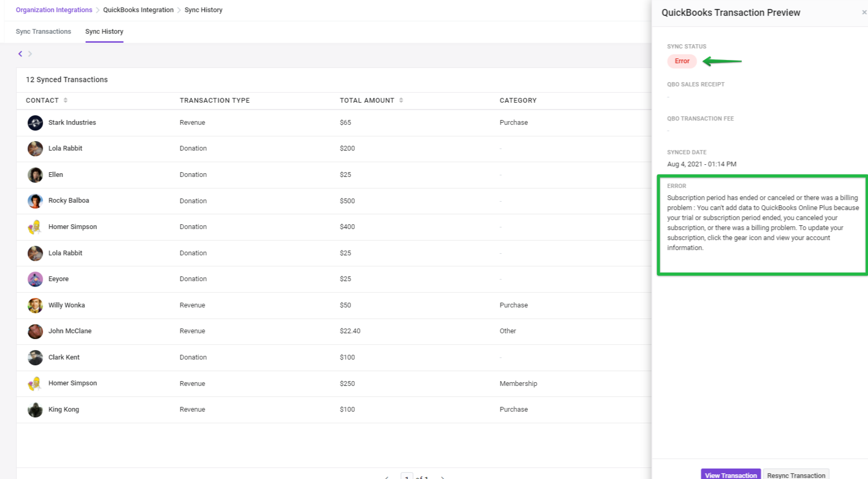The height and width of the screenshot is (479, 868).
Task: Open the Stark Industries transaction row
Action: pyautogui.click(x=334, y=123)
